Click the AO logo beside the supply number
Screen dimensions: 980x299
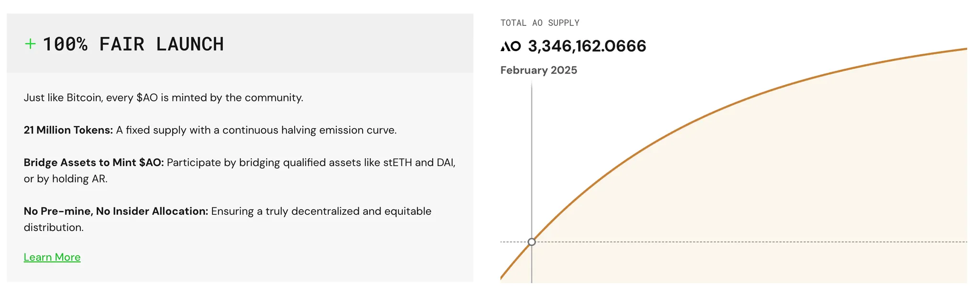511,46
